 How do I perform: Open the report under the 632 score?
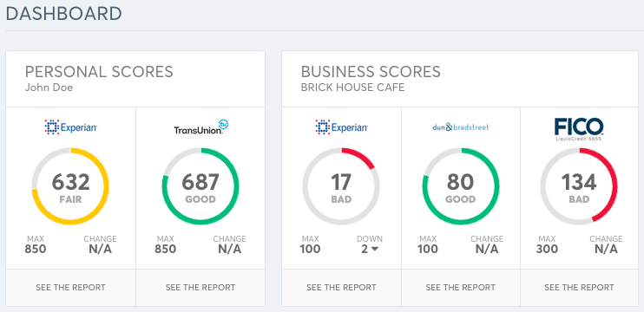70,288
